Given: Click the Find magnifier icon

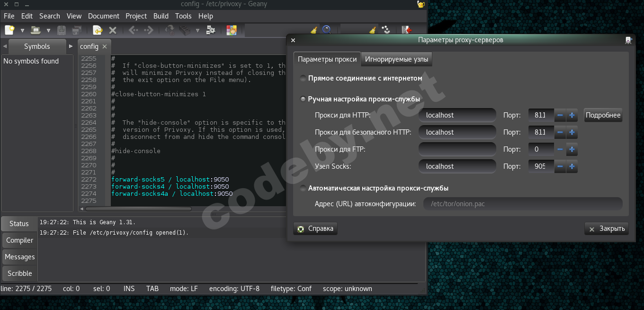Looking at the screenshot, I should [327, 30].
